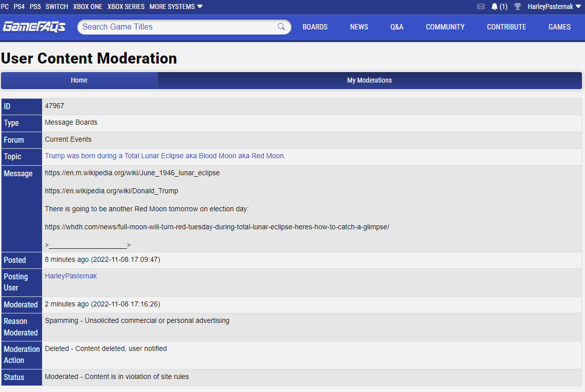Open the mail envelope icon
Screen dimensions: 585x392
coord(481,7)
